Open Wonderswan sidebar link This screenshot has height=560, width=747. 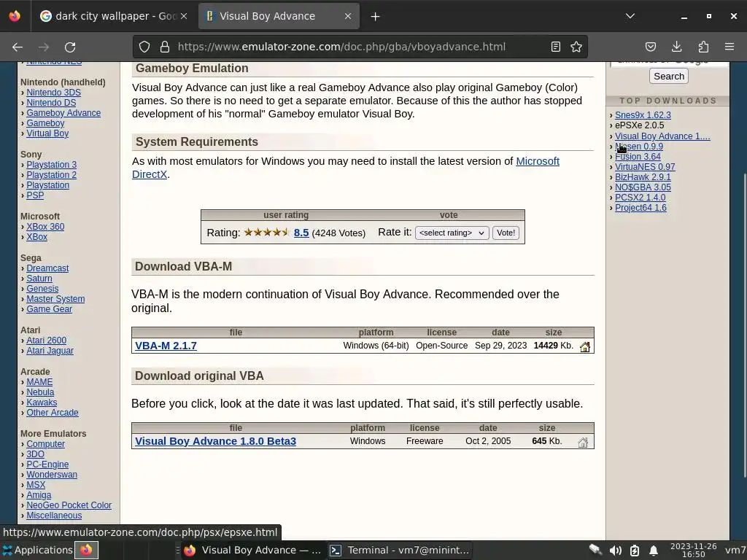tap(52, 475)
